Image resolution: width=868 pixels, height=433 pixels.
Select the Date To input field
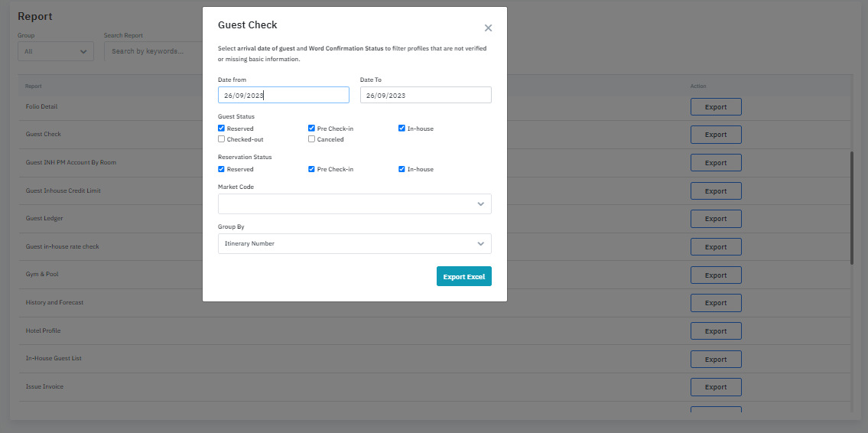coord(425,95)
